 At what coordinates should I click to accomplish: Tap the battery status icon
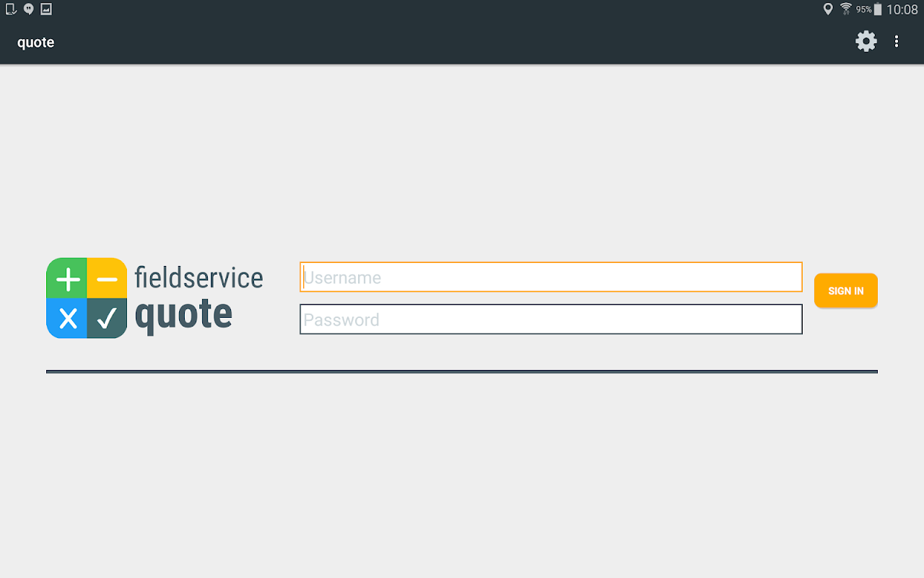click(x=878, y=9)
